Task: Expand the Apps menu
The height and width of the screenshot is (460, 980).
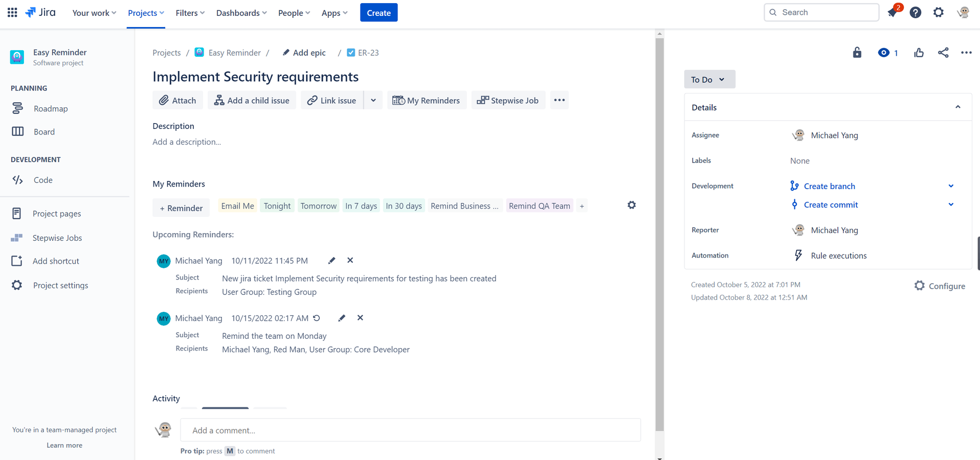Action: pyautogui.click(x=335, y=13)
